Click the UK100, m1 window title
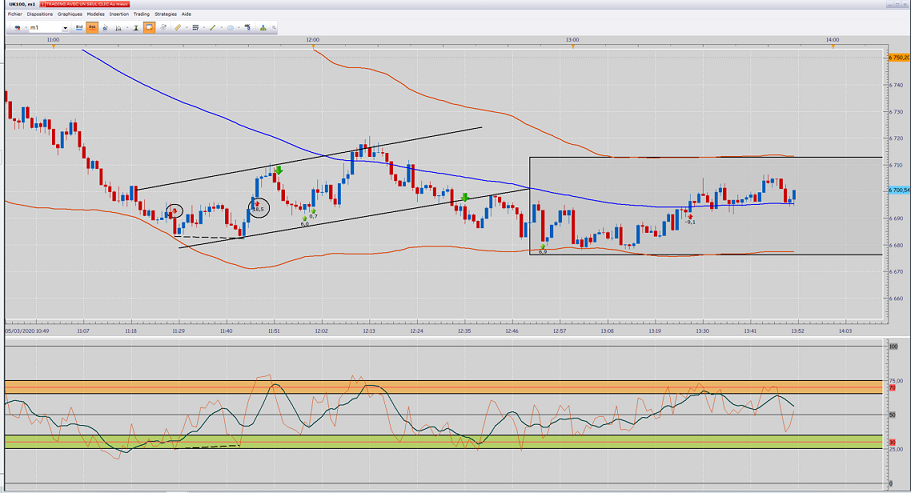Screen dimensions: 911x493 [x=21, y=4]
